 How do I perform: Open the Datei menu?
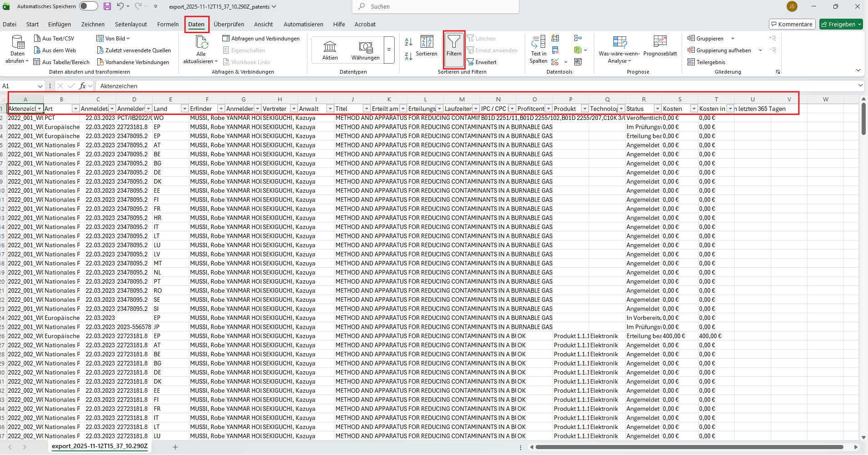pos(10,25)
